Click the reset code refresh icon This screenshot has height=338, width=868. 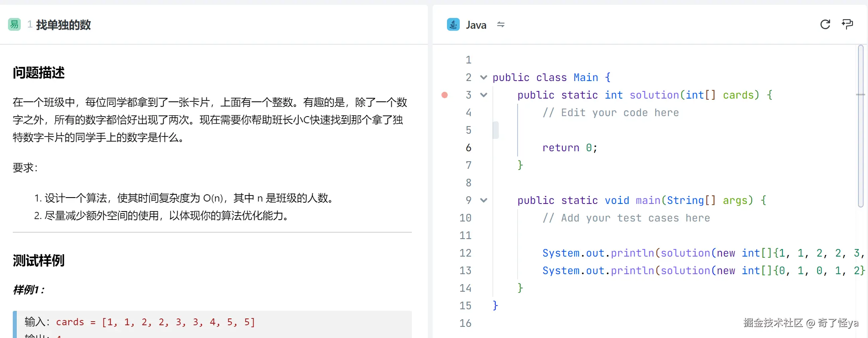click(825, 25)
